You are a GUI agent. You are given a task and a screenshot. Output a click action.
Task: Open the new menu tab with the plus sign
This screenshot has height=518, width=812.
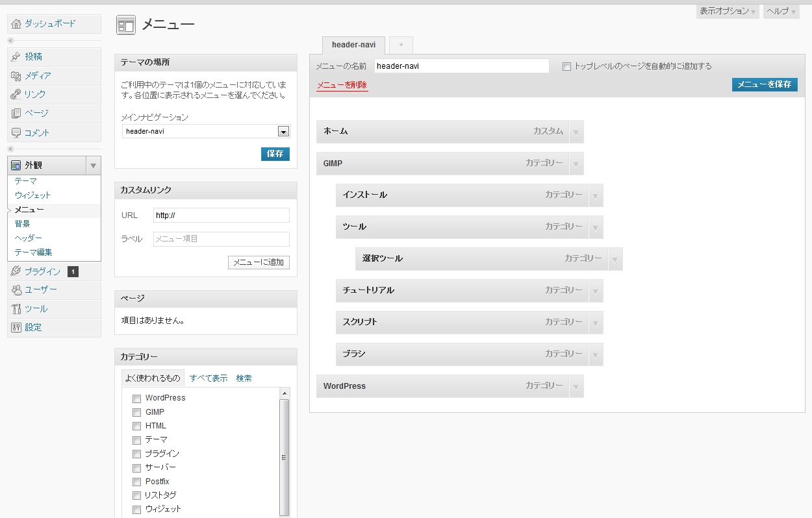pyautogui.click(x=401, y=45)
